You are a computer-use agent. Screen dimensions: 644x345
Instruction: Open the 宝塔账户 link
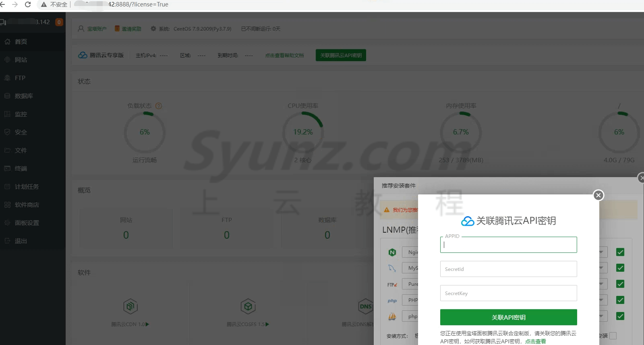point(97,29)
